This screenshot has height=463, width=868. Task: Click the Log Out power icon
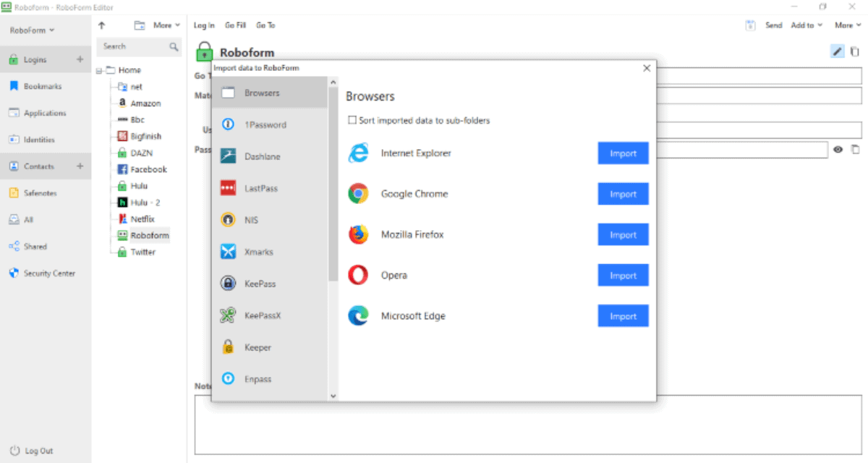point(14,451)
